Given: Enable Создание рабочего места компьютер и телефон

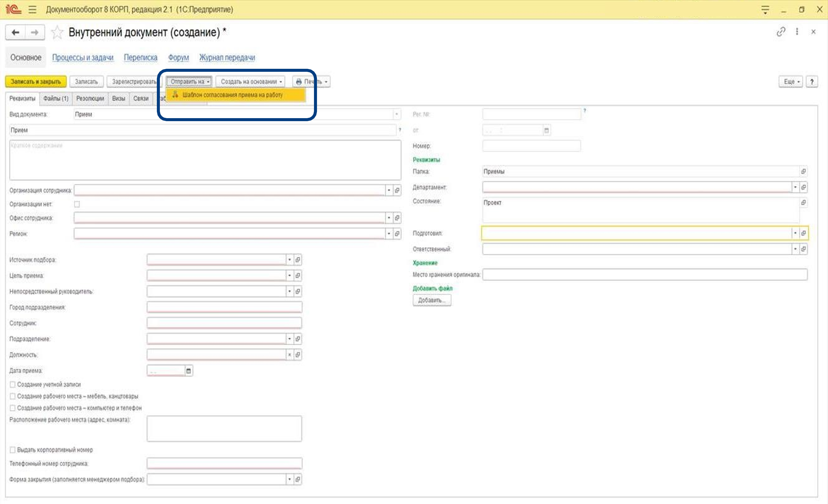Looking at the screenshot, I should click(13, 408).
